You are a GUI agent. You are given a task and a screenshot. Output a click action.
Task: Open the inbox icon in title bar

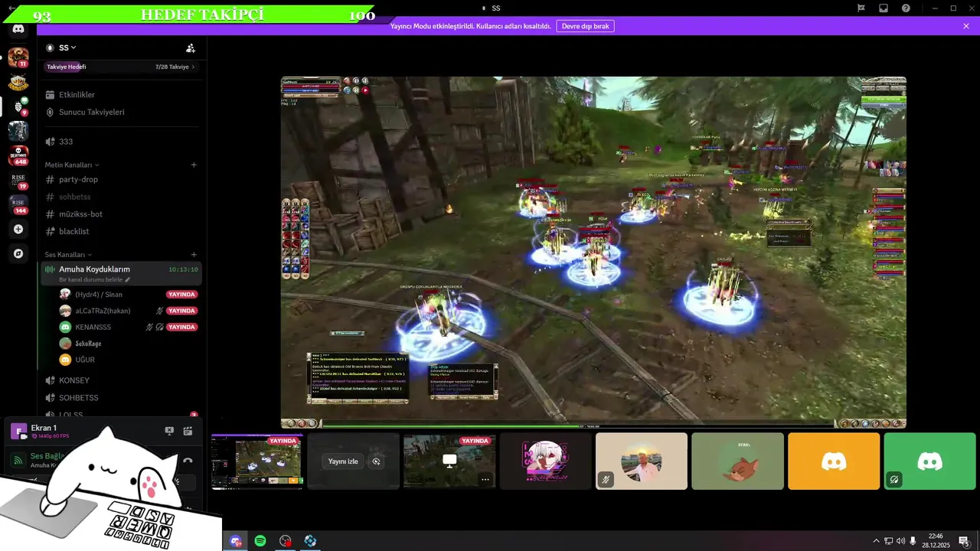[884, 8]
